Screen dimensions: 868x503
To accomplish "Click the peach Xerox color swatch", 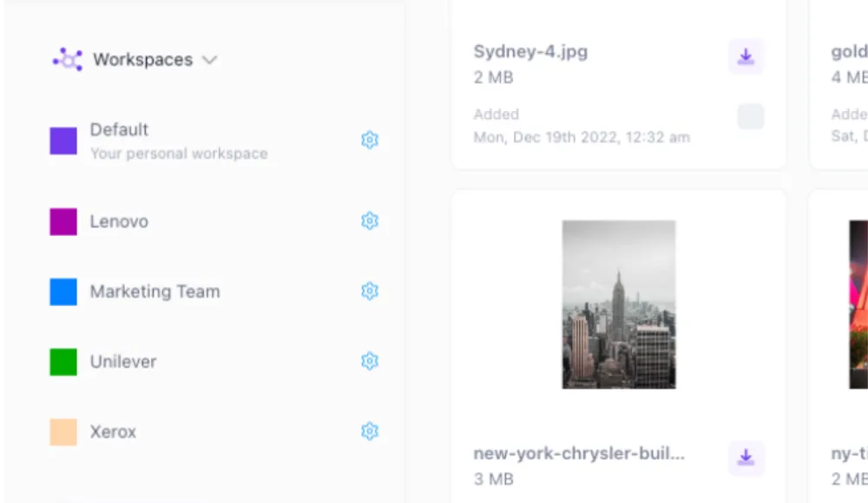I will pyautogui.click(x=63, y=432).
